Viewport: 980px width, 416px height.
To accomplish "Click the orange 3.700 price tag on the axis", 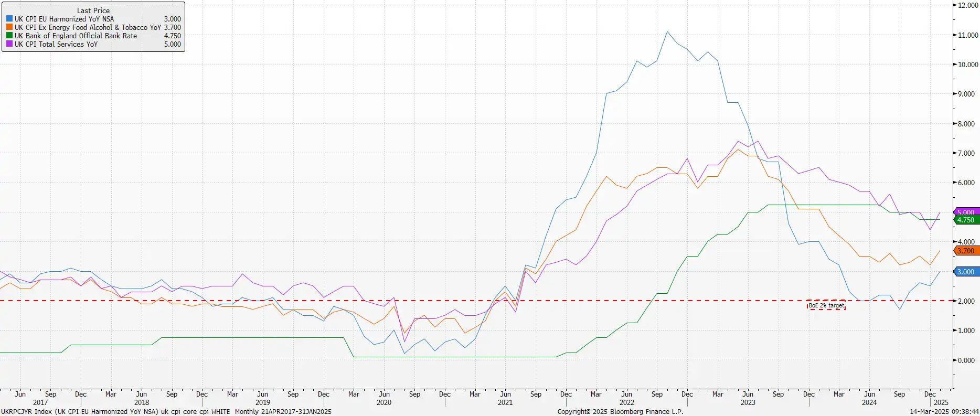I will pos(967,251).
